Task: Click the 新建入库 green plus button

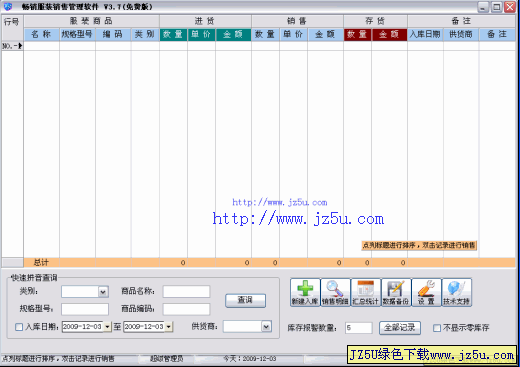Action: 305,292
